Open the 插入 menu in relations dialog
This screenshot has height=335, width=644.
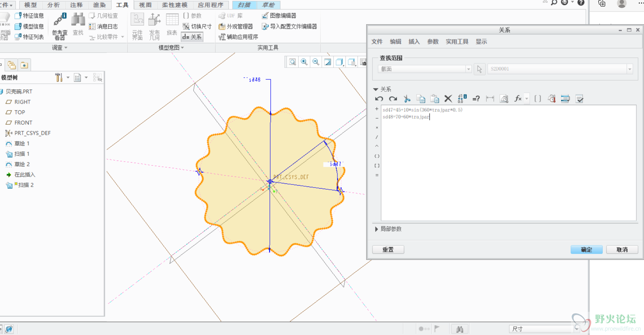pos(414,42)
